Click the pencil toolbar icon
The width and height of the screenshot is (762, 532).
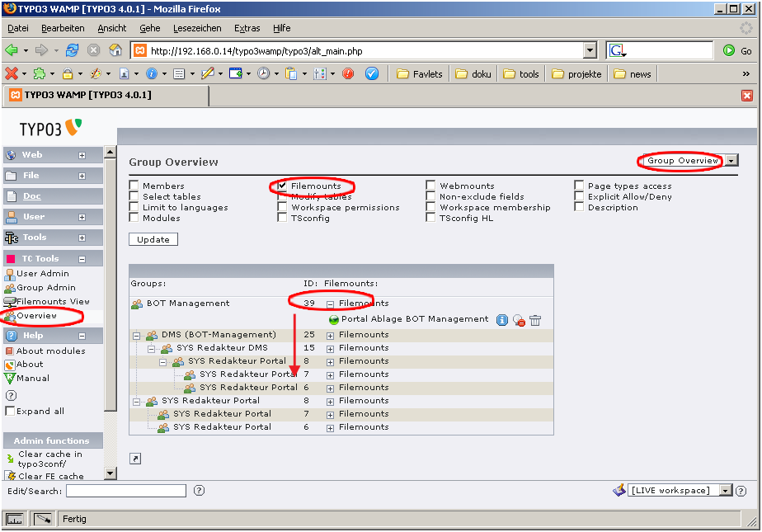coord(208,73)
